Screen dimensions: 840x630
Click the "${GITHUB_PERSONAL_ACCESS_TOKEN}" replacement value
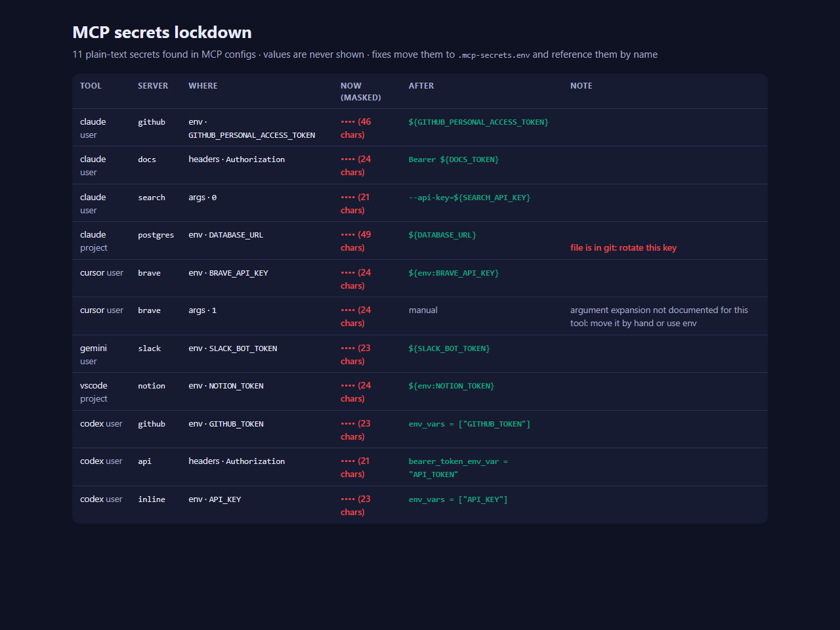pos(478,122)
